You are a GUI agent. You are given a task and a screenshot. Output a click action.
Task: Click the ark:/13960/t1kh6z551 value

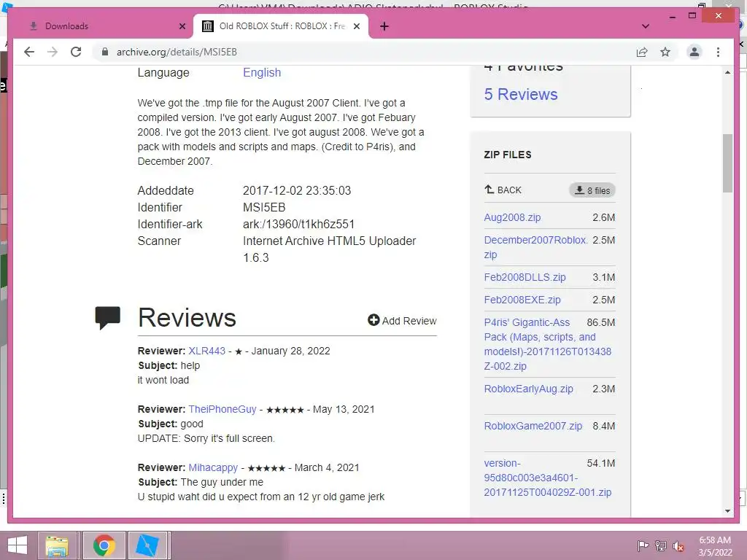pos(298,224)
